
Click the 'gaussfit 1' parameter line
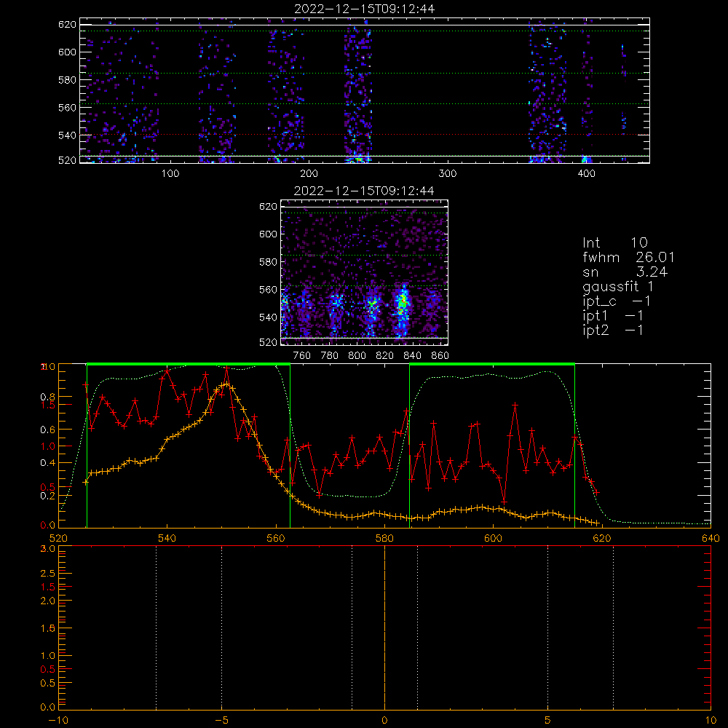click(x=618, y=286)
